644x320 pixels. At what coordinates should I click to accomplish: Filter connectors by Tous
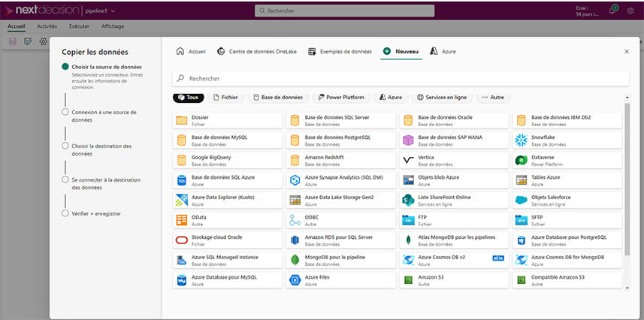pos(188,98)
